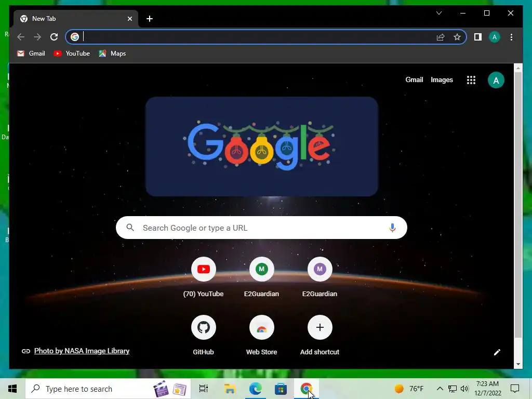Screen dimensions: 532x399
Task: Open the green E2Guardian shortcut
Action: click(x=261, y=277)
